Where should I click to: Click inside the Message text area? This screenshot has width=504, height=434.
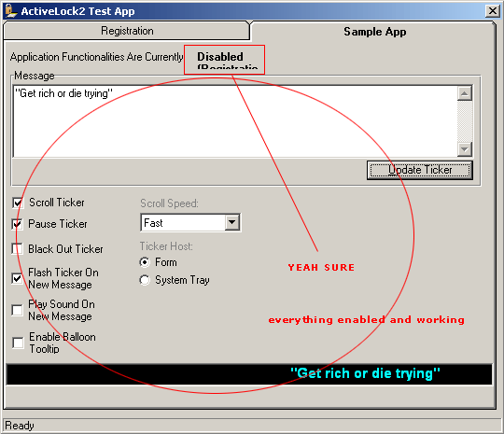234,121
